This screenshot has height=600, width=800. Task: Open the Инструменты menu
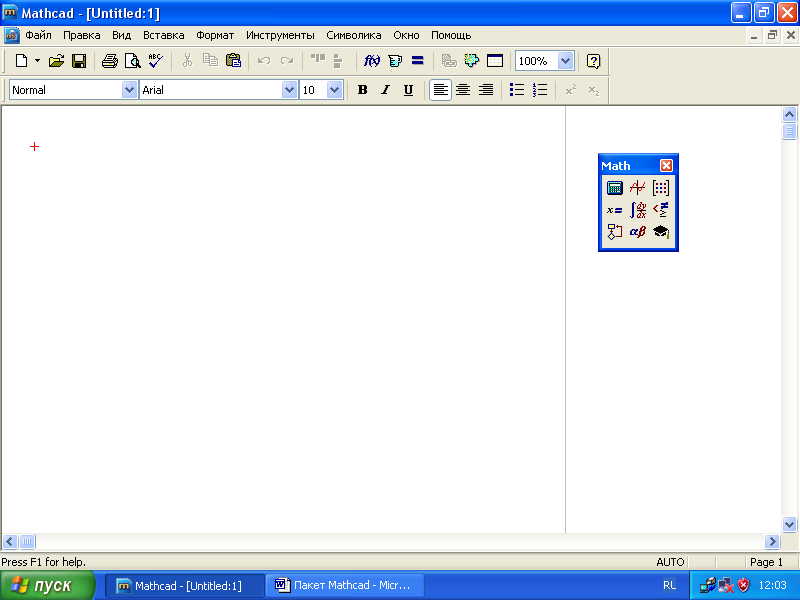[280, 35]
